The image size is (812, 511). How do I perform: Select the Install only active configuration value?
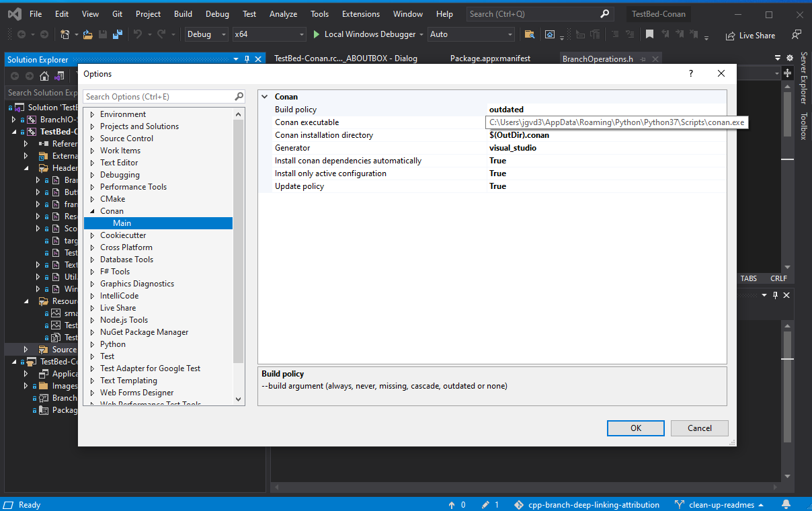click(x=497, y=173)
